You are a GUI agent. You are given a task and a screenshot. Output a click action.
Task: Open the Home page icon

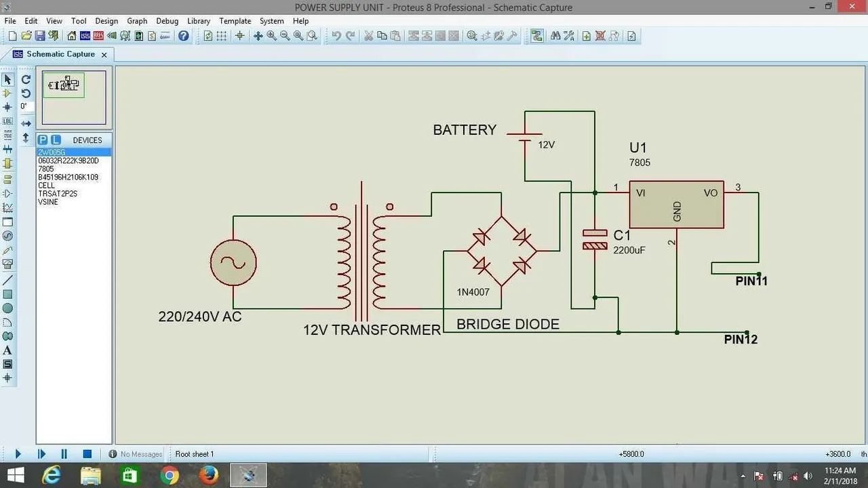tap(71, 36)
